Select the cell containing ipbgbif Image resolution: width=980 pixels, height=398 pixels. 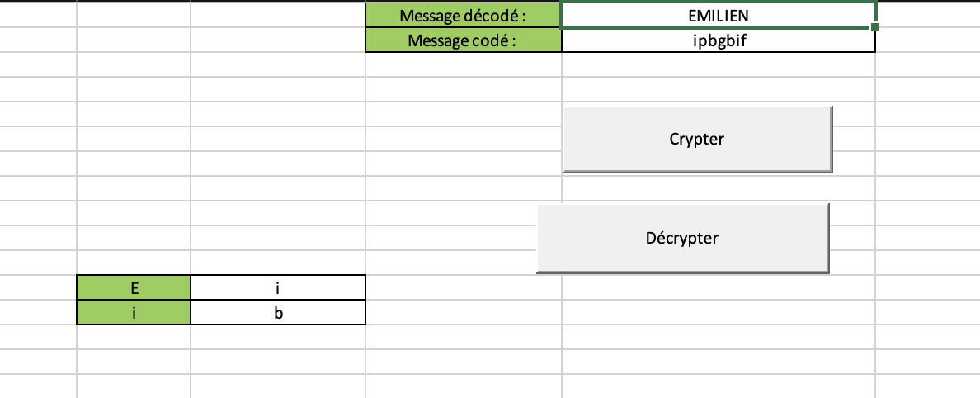click(719, 40)
